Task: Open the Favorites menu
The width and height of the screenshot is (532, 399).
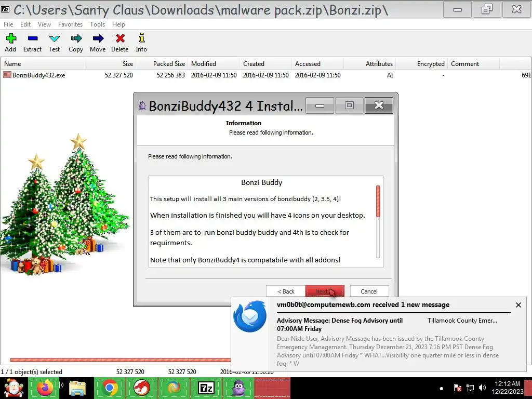Action: pos(70,24)
